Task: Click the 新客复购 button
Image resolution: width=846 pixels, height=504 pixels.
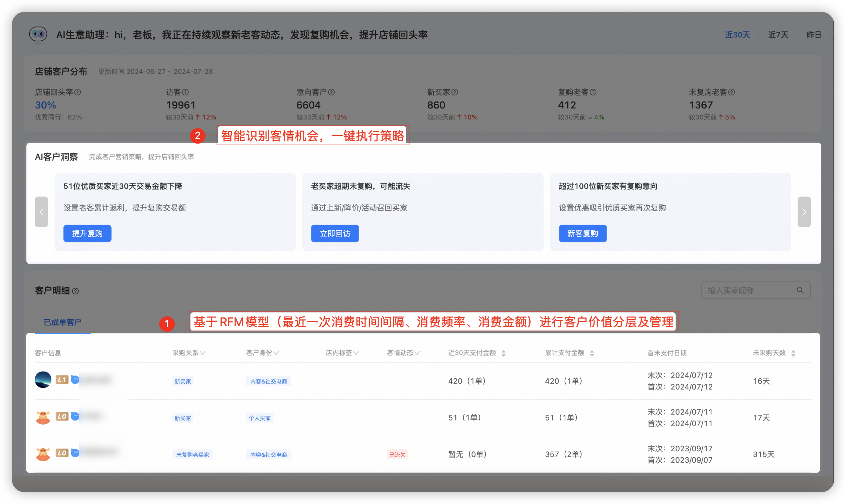Action: pos(582,233)
